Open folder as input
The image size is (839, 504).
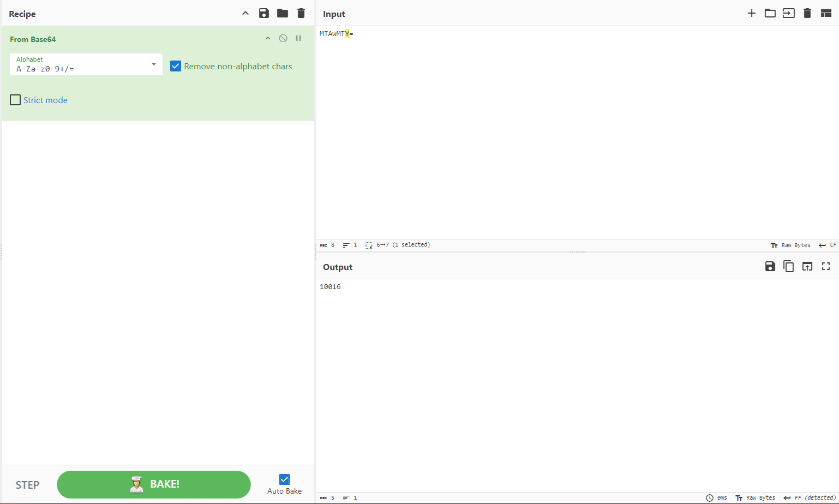point(770,14)
